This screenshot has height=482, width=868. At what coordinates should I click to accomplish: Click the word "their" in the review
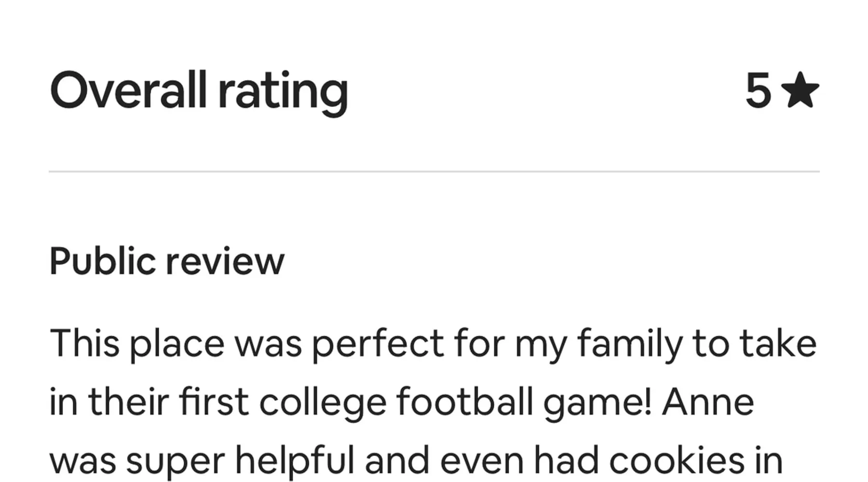pos(128,402)
